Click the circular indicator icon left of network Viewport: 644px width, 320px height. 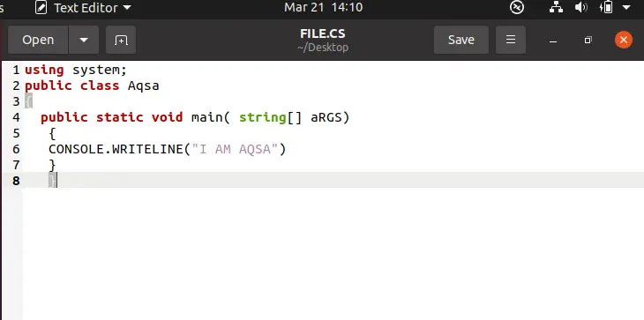pyautogui.click(x=517, y=7)
